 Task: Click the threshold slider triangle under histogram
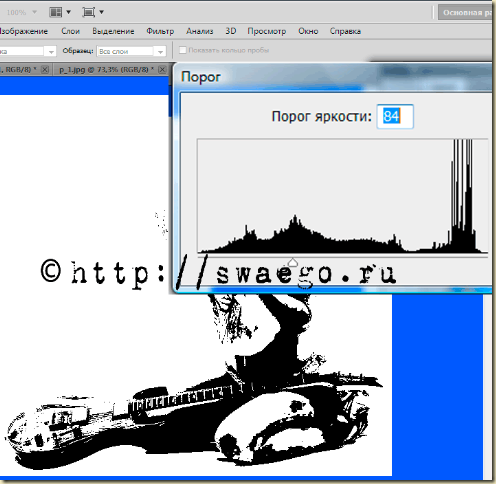pos(292,262)
